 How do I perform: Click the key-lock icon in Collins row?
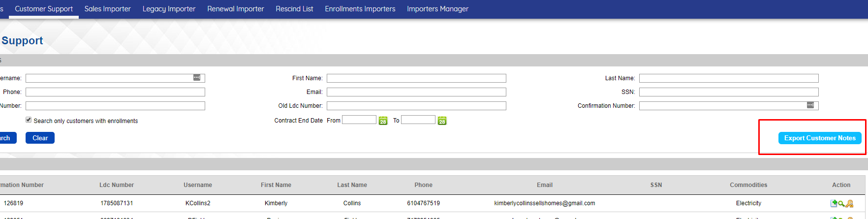[x=849, y=203]
